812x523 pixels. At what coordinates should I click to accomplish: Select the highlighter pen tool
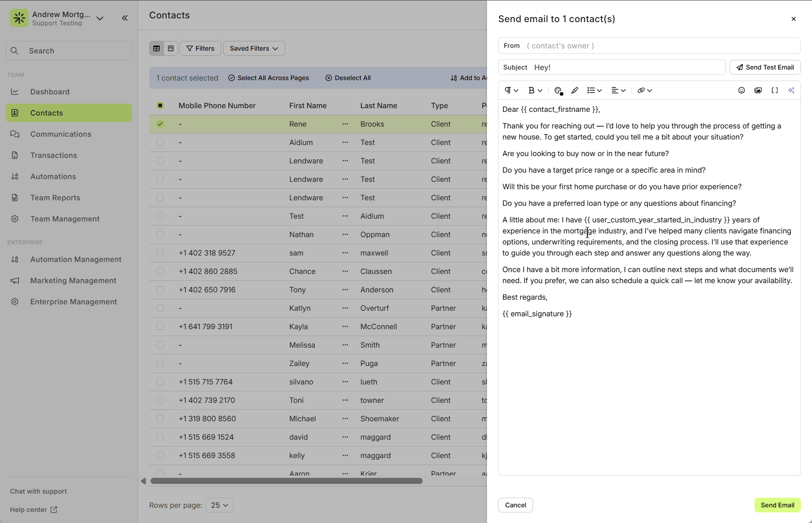[x=574, y=90]
